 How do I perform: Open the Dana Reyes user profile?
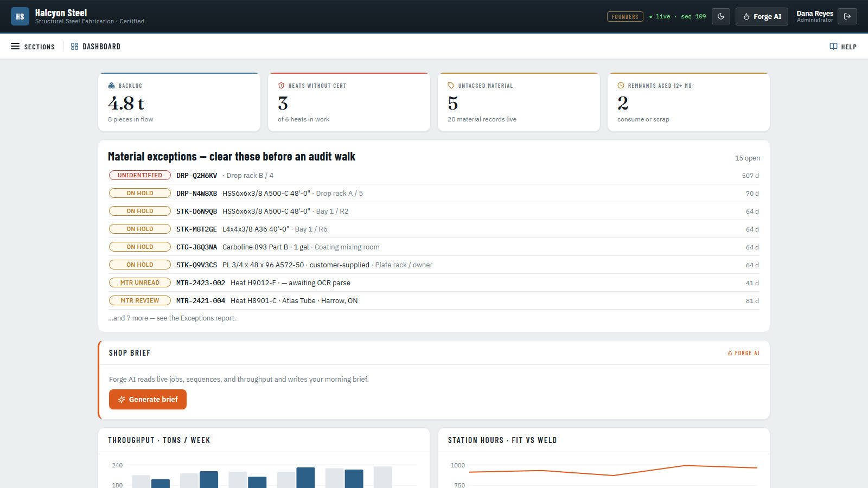click(x=815, y=16)
